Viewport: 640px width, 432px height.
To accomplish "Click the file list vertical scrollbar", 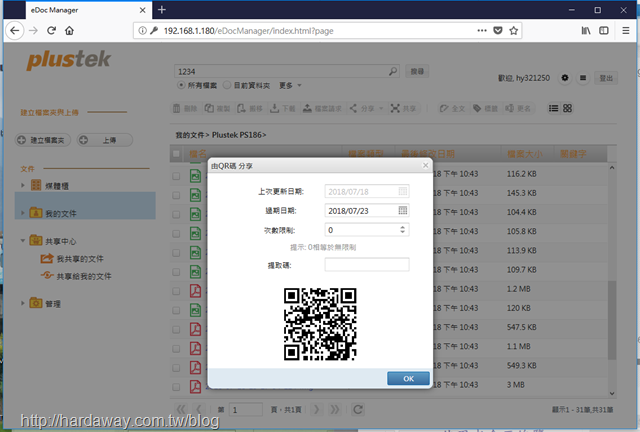I will 611,321.
